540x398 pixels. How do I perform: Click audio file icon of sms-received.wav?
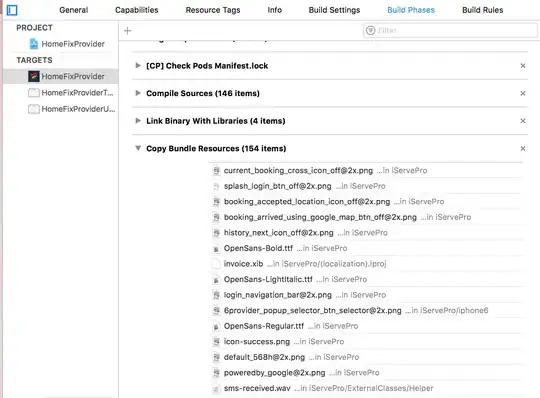point(216,388)
